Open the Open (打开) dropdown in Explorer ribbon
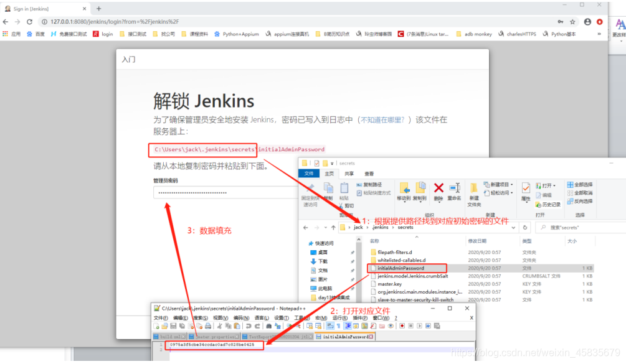Viewport: 626px width, 364px height. click(x=546, y=186)
